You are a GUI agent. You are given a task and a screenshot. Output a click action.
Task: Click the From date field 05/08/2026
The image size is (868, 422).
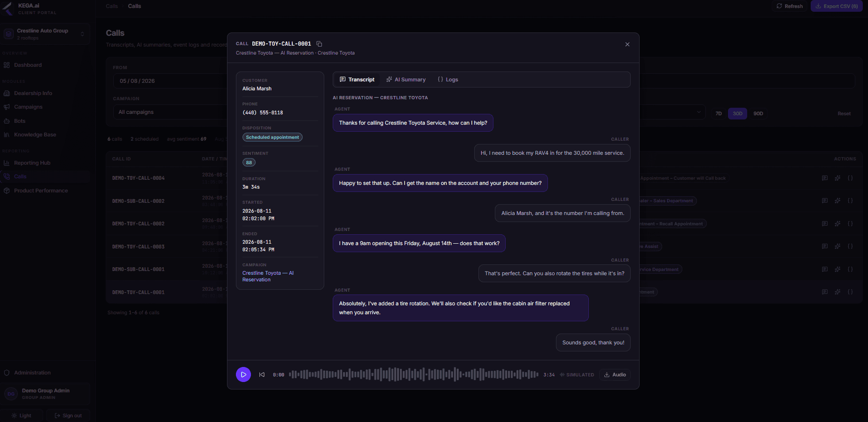point(170,81)
